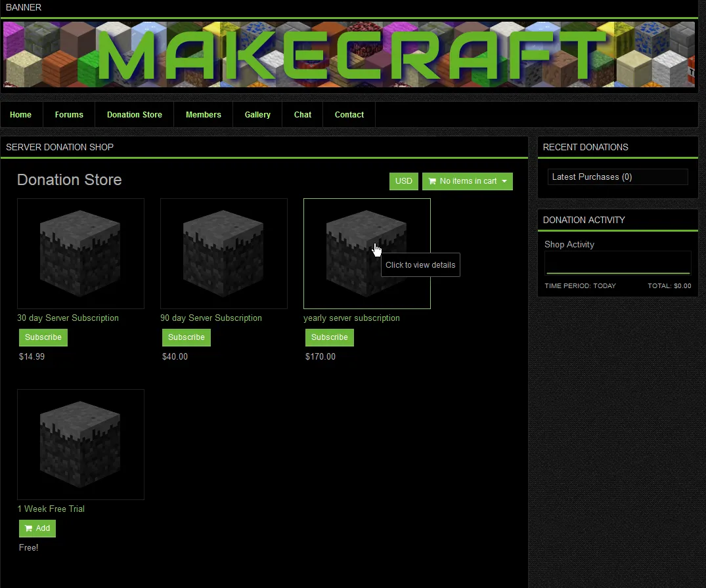Click the cart icon on the Add button

pyautogui.click(x=28, y=528)
